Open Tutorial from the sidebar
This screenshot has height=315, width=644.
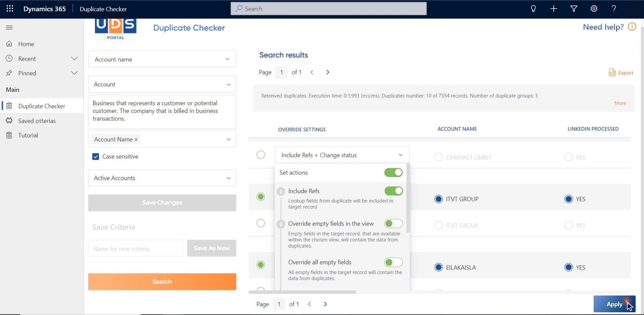click(x=28, y=135)
